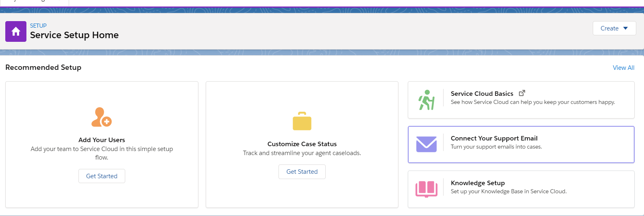Open the Knowledge Setup title

[478, 183]
